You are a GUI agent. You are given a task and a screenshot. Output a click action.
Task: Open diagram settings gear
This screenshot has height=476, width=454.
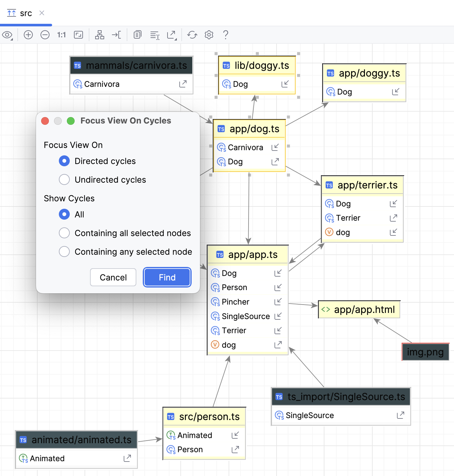point(209,35)
